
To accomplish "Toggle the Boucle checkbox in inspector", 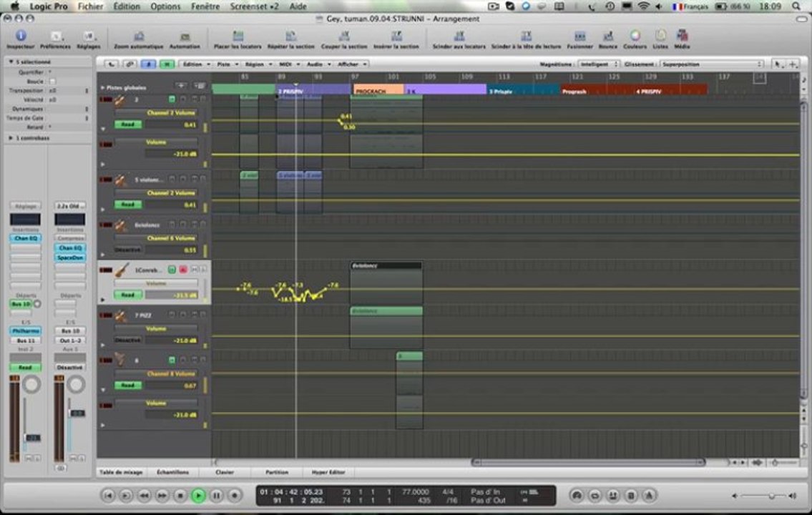I will [x=52, y=82].
